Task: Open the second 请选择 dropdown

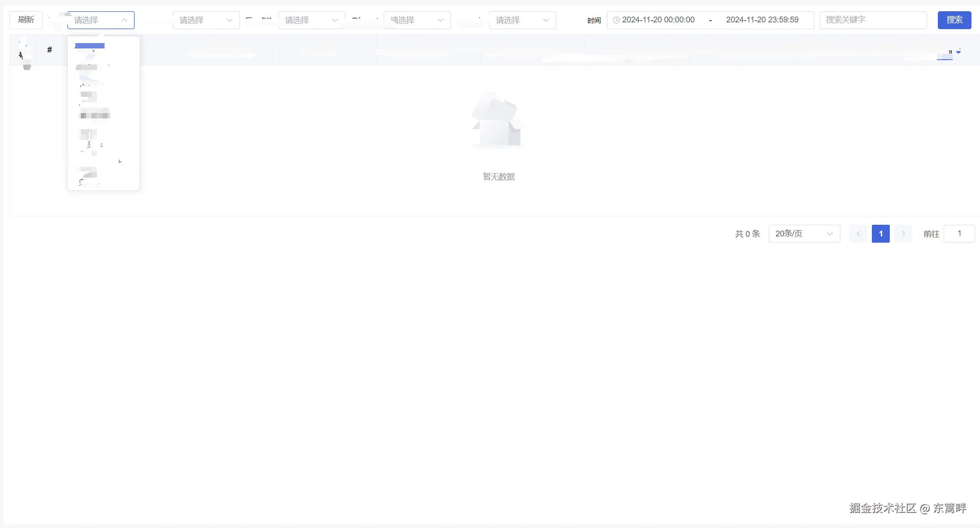Action: pos(206,20)
